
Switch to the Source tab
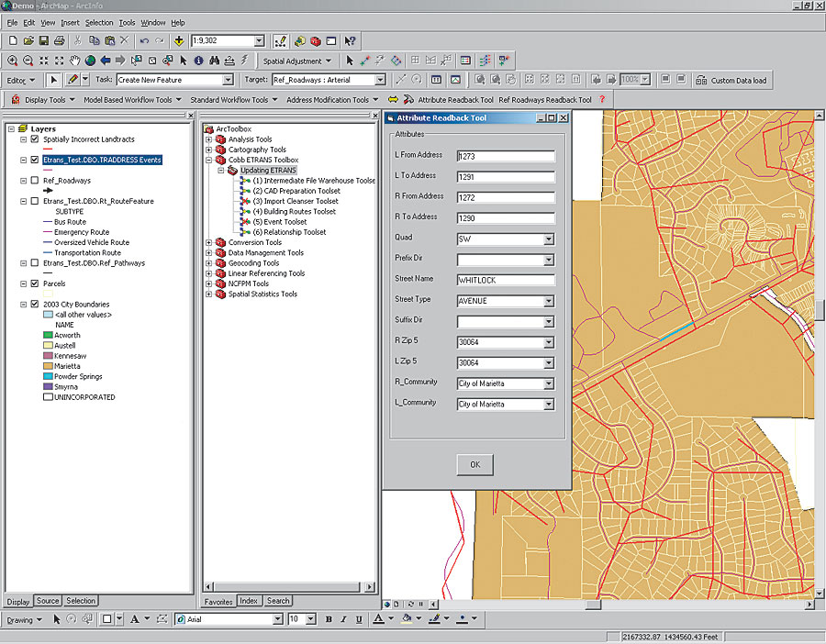coord(48,601)
